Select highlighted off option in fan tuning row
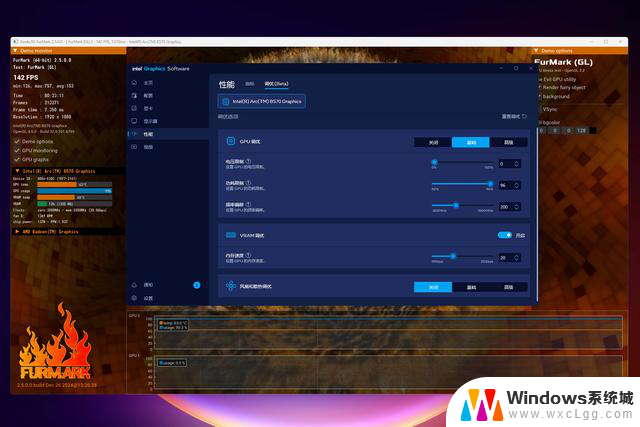Screen dimensions: 640x427 click(433, 287)
